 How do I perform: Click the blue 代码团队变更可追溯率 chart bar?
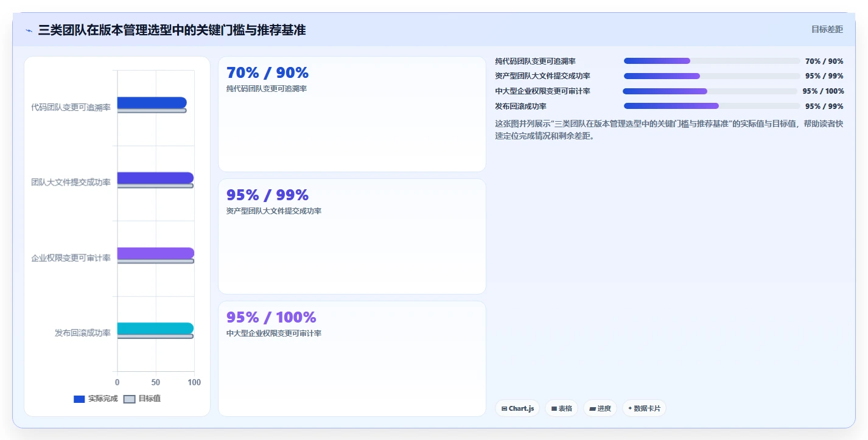point(152,103)
